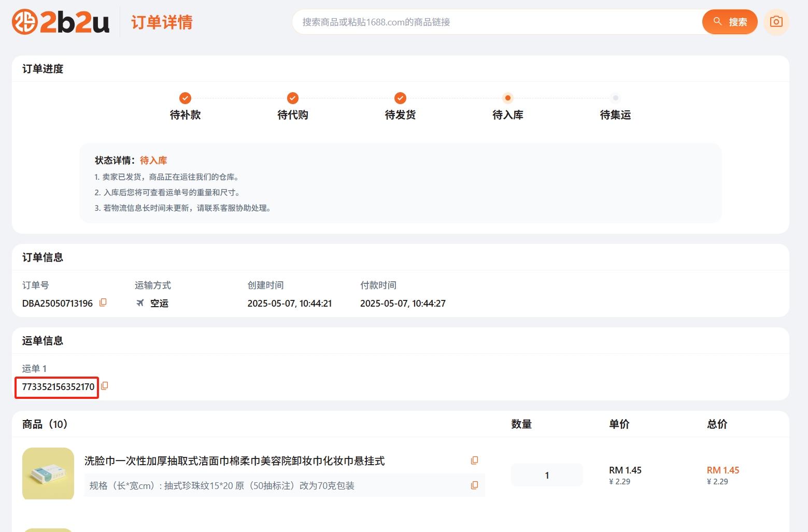Copy order number DBA25050713196 using copy icon
Image resolution: width=808 pixels, height=532 pixels.
point(103,303)
